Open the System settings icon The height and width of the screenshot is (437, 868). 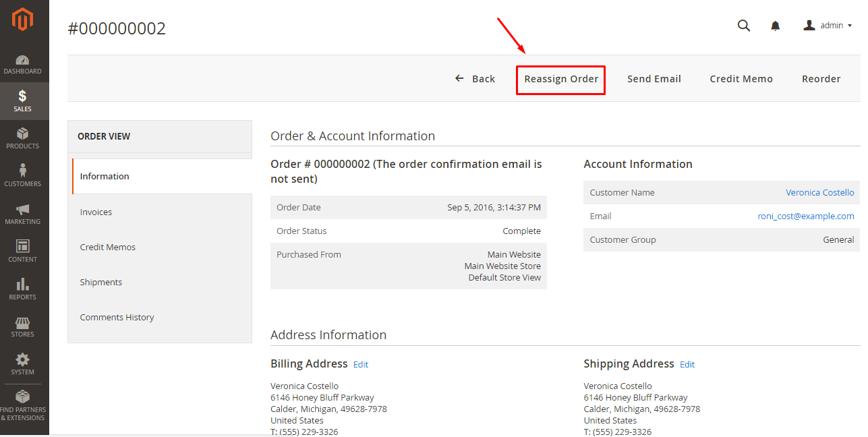pyautogui.click(x=23, y=362)
